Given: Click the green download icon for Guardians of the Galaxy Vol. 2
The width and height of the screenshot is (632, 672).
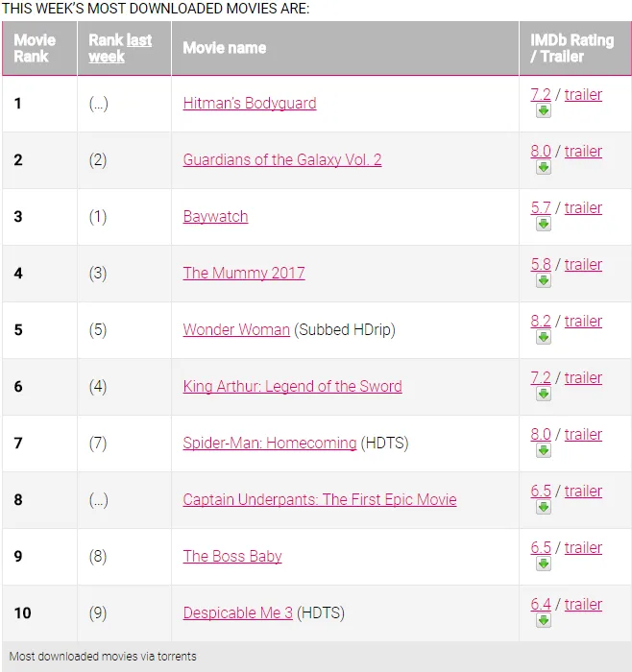Looking at the screenshot, I should click(x=544, y=167).
